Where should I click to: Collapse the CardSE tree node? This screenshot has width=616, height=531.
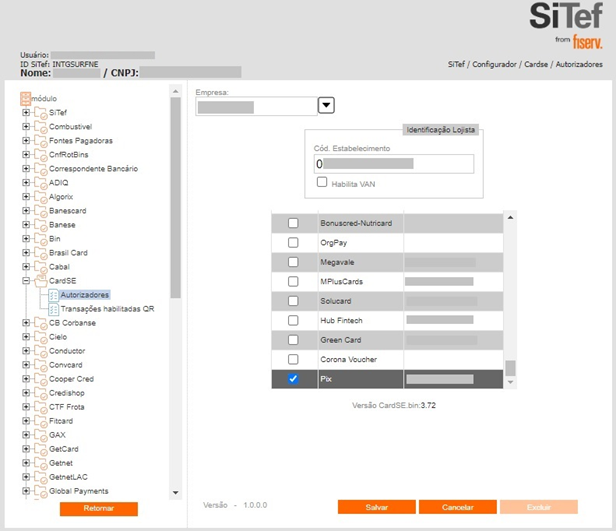[x=26, y=281]
